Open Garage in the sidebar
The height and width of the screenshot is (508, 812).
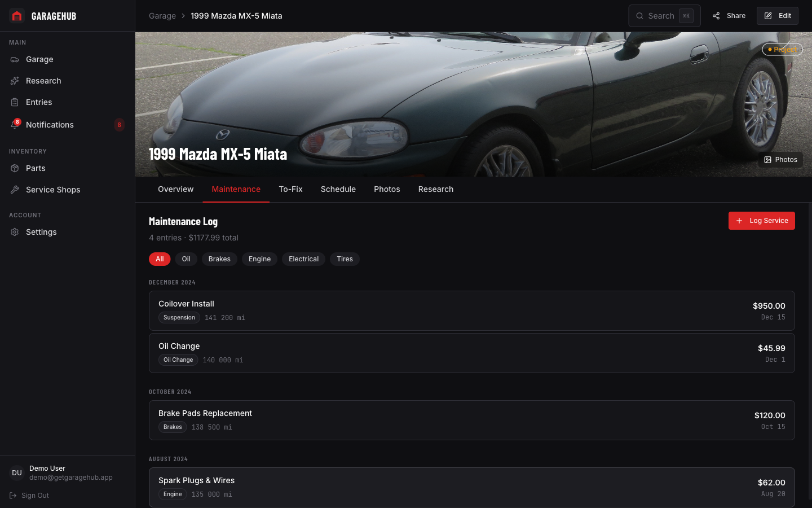point(67,59)
